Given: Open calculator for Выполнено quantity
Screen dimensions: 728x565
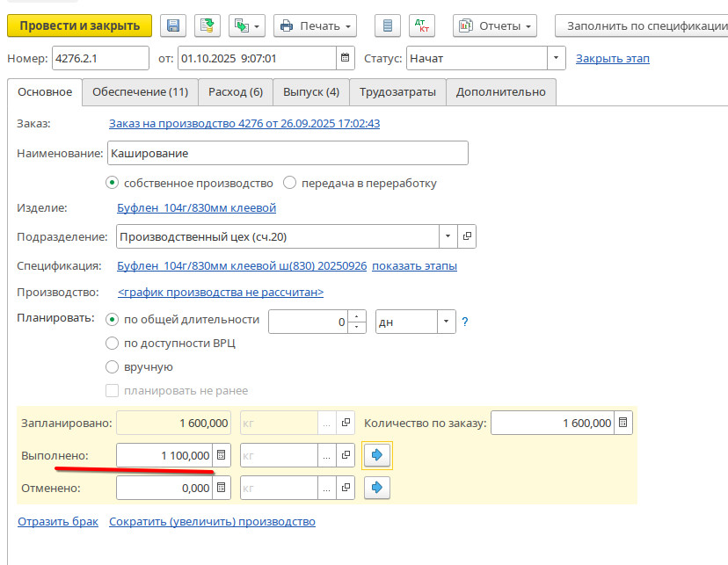Looking at the screenshot, I should tap(222, 455).
